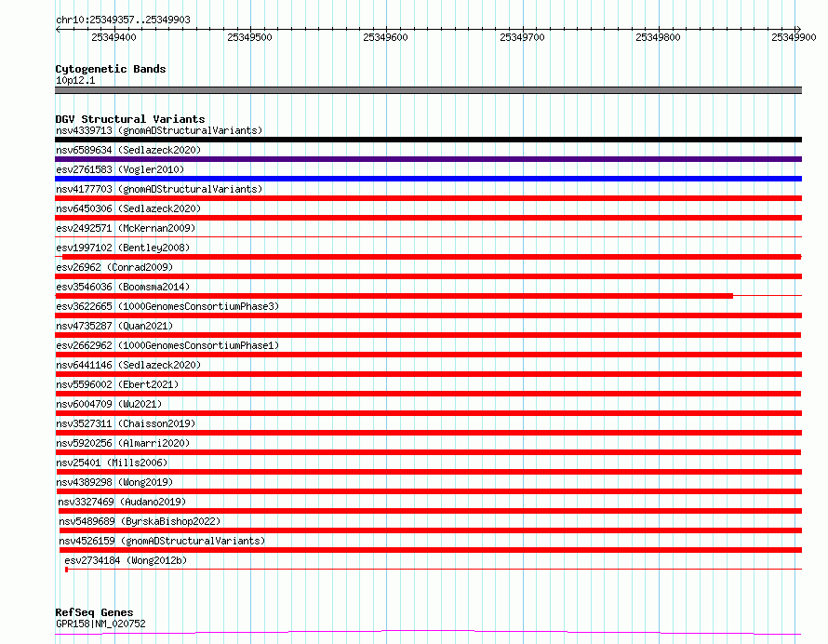The height and width of the screenshot is (644, 828).
Task: Click the red bar of nsv4735287
Action: click(428, 335)
